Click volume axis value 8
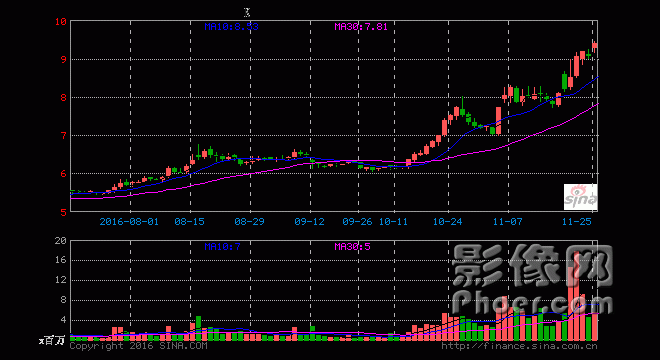660x360 pixels. point(64,300)
